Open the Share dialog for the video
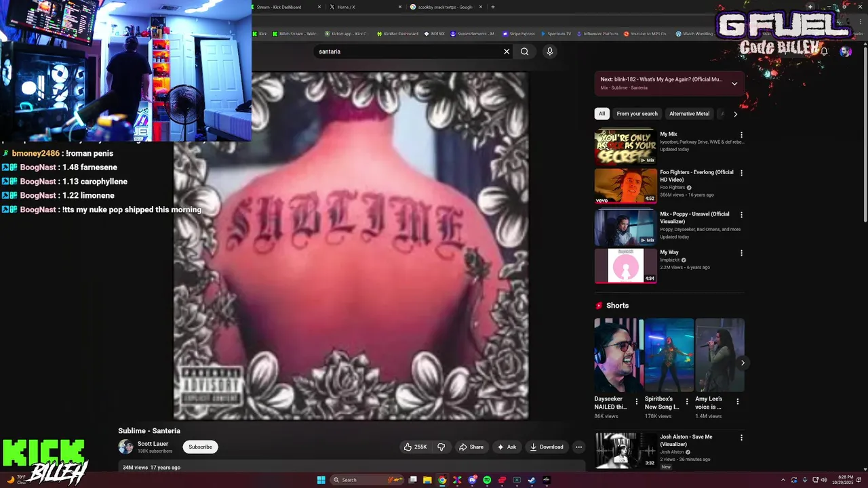868x488 pixels. [x=471, y=447]
